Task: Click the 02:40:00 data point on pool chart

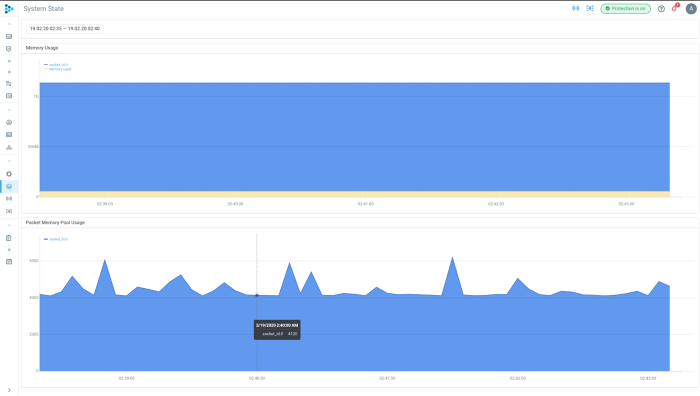Action: (x=257, y=295)
